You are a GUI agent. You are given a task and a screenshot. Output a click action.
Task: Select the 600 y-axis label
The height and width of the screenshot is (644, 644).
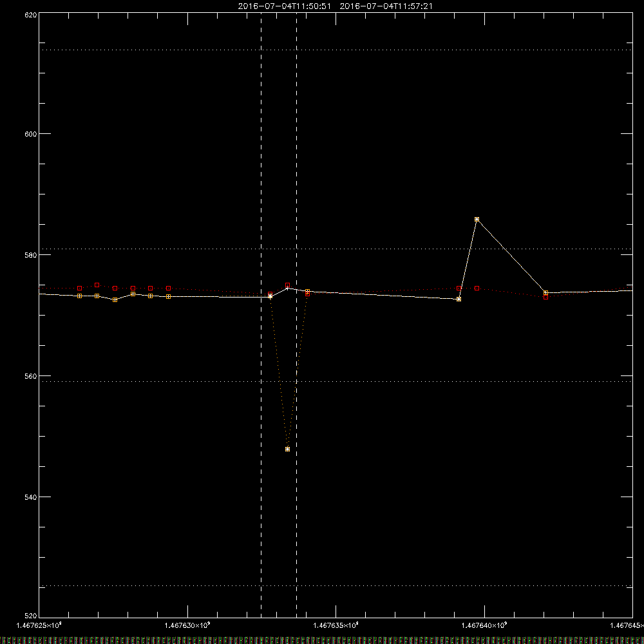31,134
